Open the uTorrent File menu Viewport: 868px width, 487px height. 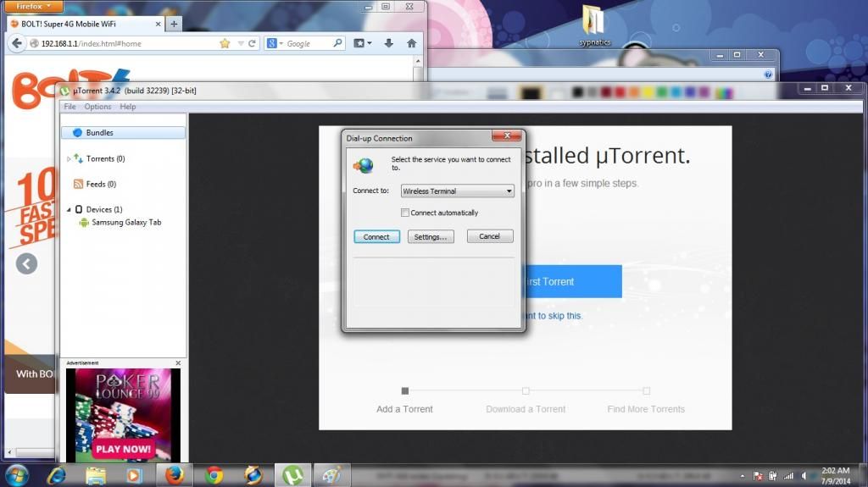coord(70,107)
